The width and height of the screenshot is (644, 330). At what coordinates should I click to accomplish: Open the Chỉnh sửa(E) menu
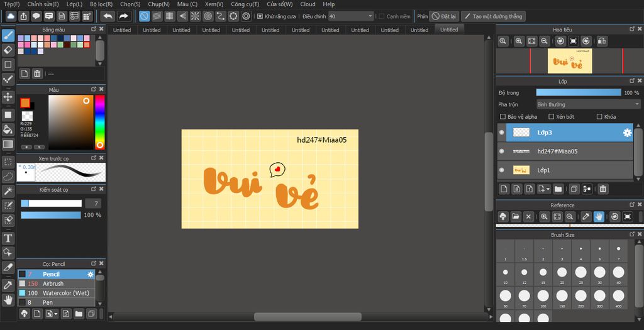click(x=43, y=4)
